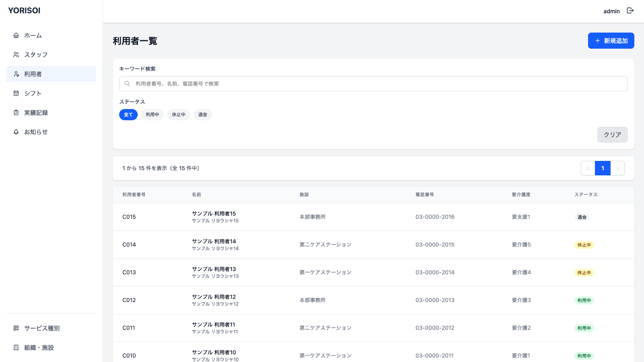The image size is (644, 362).
Task: Click the grid icon for サービス種別
Action: [16, 328]
